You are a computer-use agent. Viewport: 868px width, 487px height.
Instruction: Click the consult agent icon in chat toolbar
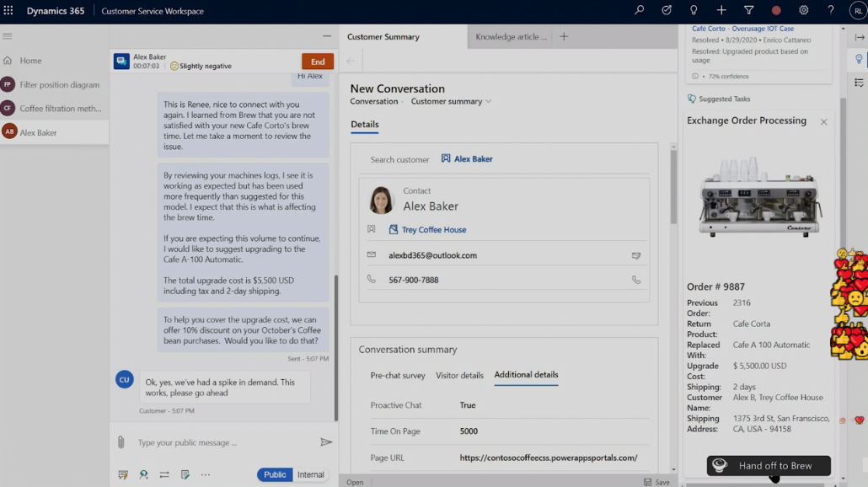pos(144,475)
